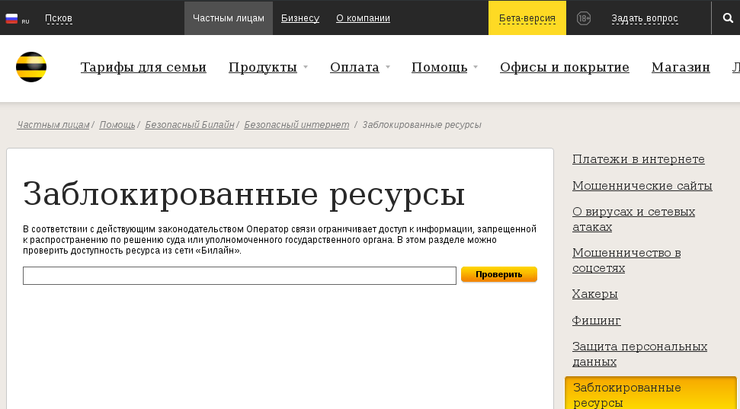Image resolution: width=740 pixels, height=409 pixels.
Task: Open search with the magnifier icon
Action: pos(727,18)
